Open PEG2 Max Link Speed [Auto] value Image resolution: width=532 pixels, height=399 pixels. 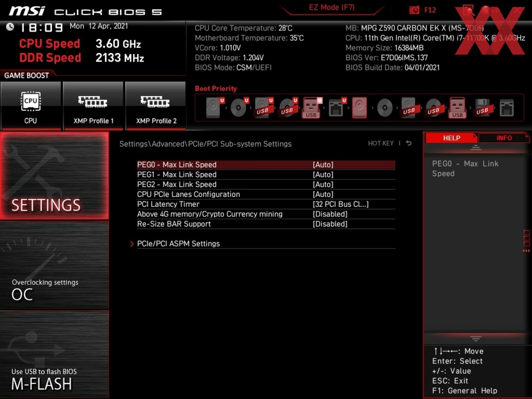[323, 184]
